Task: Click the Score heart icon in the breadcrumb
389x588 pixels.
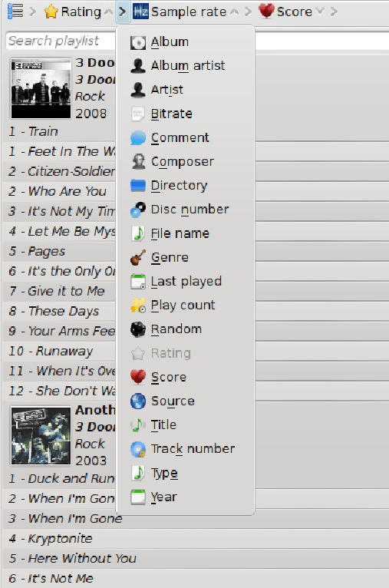Action: (x=266, y=12)
